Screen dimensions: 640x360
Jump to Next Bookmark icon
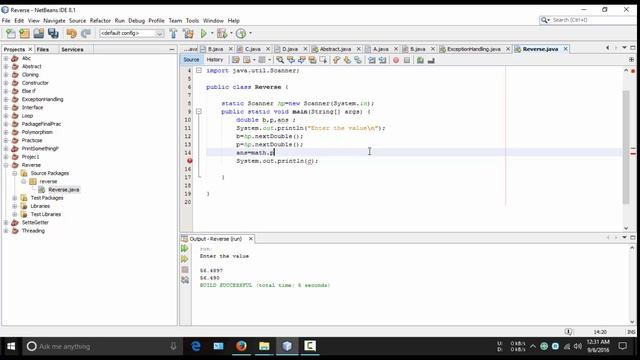[x=347, y=60]
